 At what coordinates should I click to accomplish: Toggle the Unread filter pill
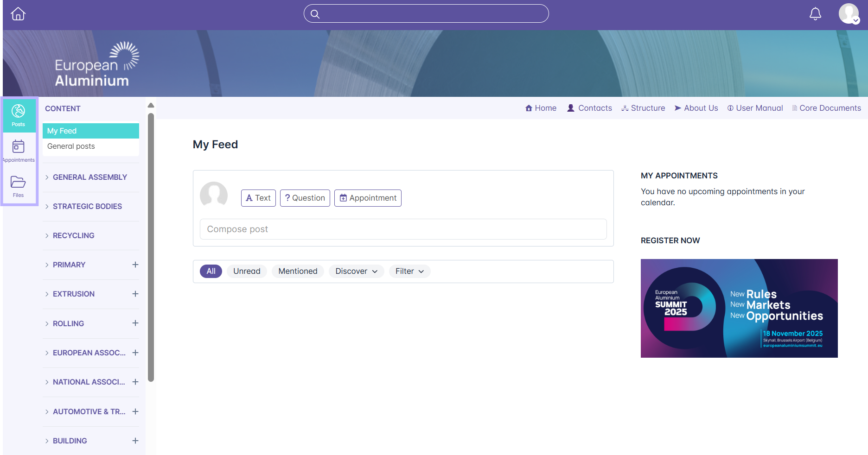click(x=247, y=271)
